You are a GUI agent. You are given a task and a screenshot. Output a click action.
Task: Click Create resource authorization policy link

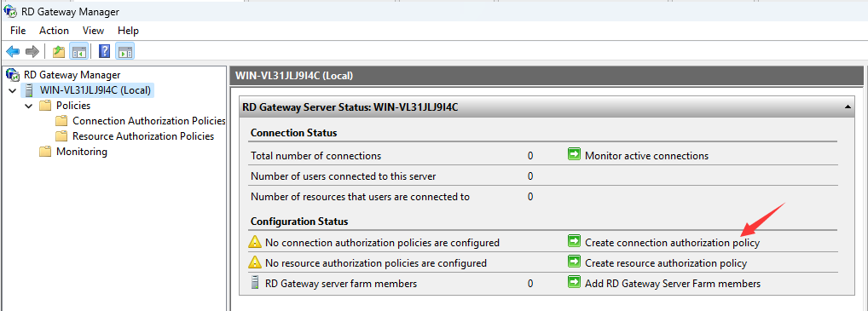pos(666,262)
